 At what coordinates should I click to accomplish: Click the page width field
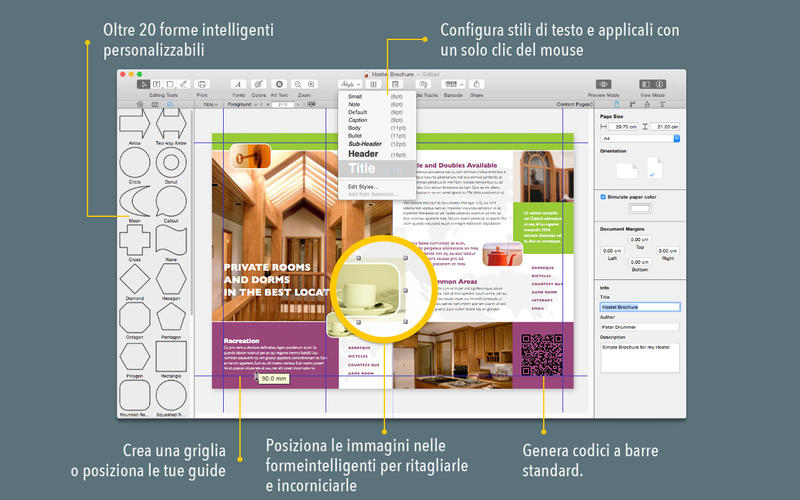click(x=623, y=127)
